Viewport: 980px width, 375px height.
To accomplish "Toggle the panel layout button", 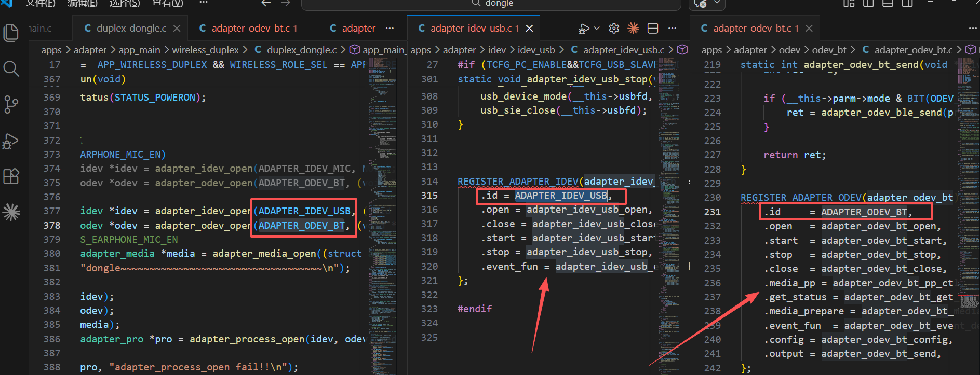I will pos(888,4).
